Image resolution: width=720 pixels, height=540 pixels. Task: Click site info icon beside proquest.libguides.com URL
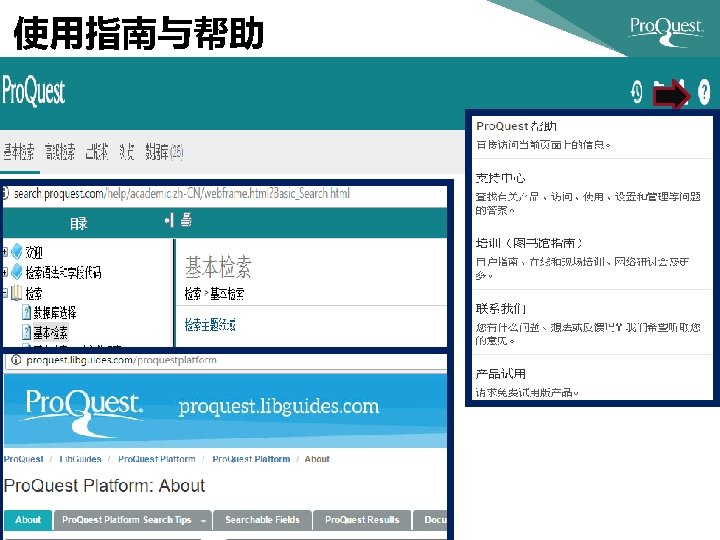tap(16, 360)
